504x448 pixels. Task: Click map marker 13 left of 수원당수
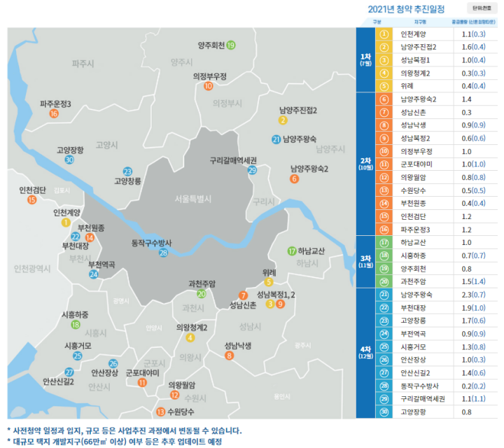click(161, 412)
